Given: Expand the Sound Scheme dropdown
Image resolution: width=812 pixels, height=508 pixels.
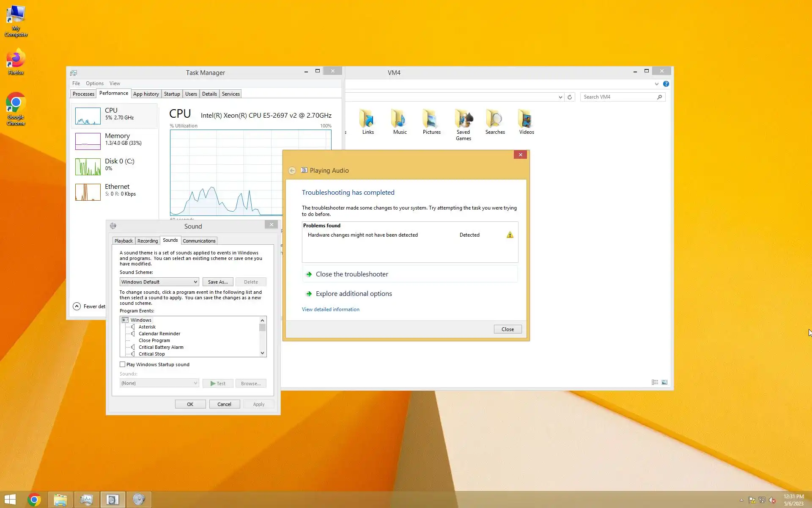Looking at the screenshot, I should (195, 282).
